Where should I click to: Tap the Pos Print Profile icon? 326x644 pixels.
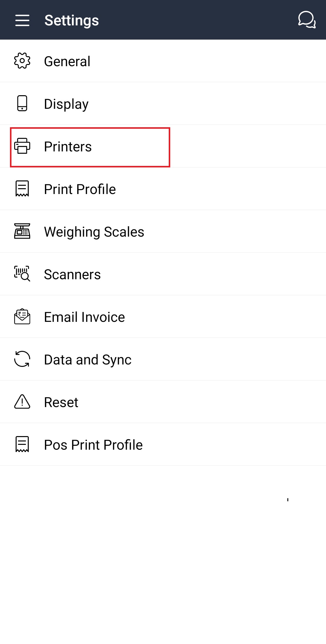coord(22,444)
